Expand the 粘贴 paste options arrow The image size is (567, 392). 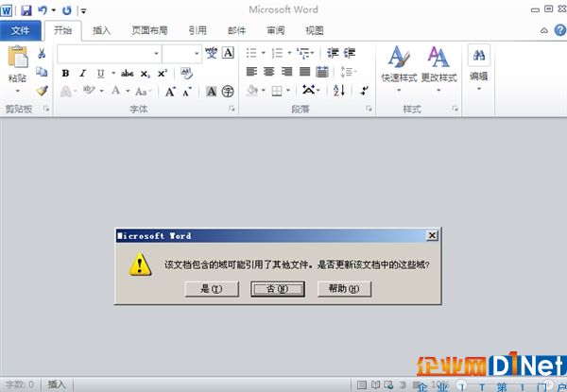[18, 91]
